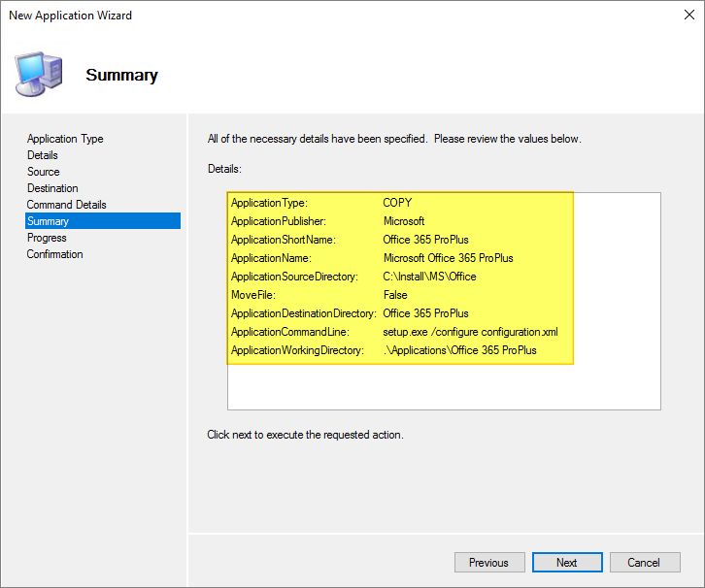Jump to the Command Details step

tap(67, 205)
